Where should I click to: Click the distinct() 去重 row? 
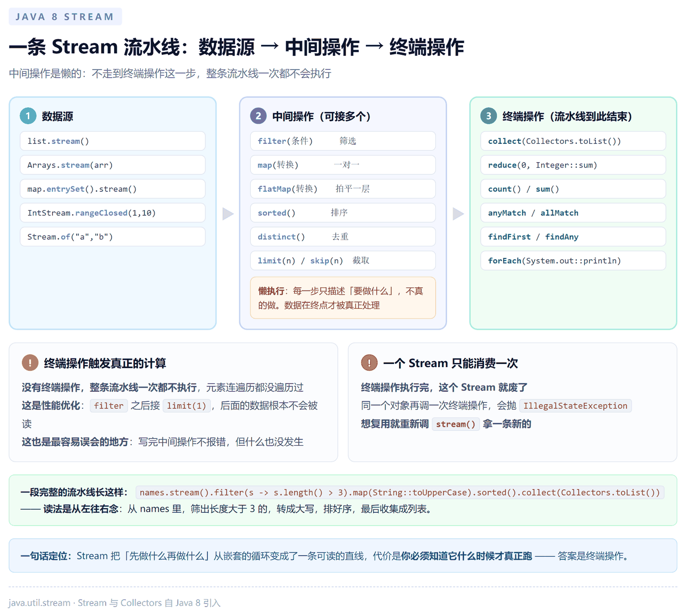click(343, 237)
